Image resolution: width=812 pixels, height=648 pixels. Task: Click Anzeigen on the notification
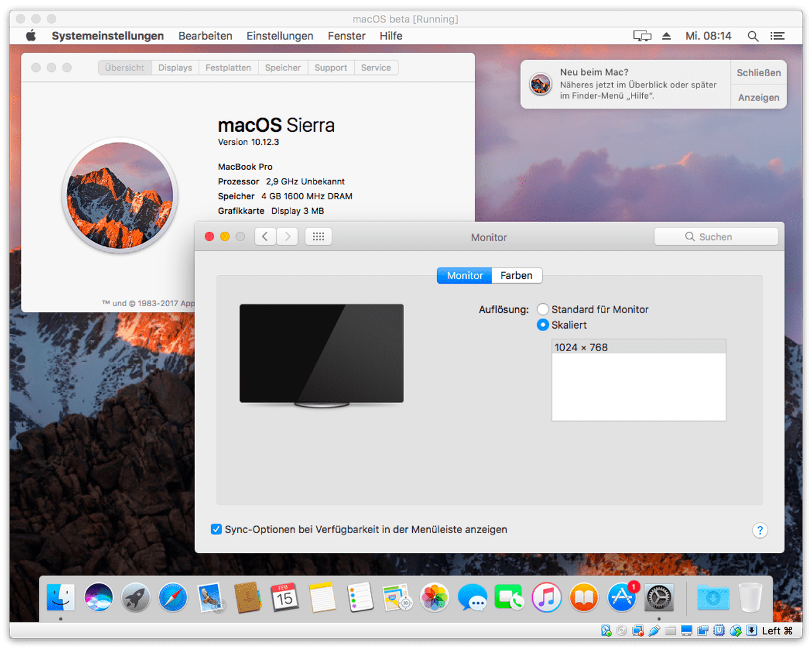coord(758,97)
